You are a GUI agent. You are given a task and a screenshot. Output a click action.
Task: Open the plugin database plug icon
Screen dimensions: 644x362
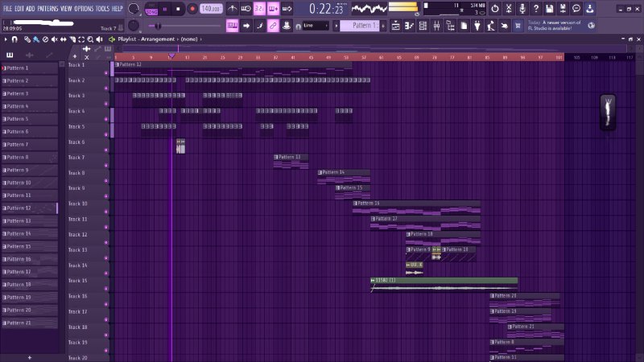[x=477, y=26]
